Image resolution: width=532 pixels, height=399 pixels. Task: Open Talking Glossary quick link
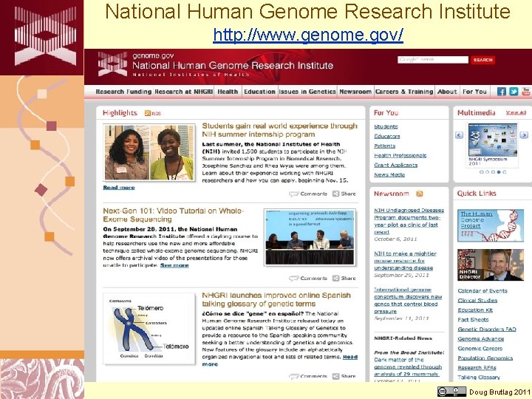pyautogui.click(x=478, y=378)
